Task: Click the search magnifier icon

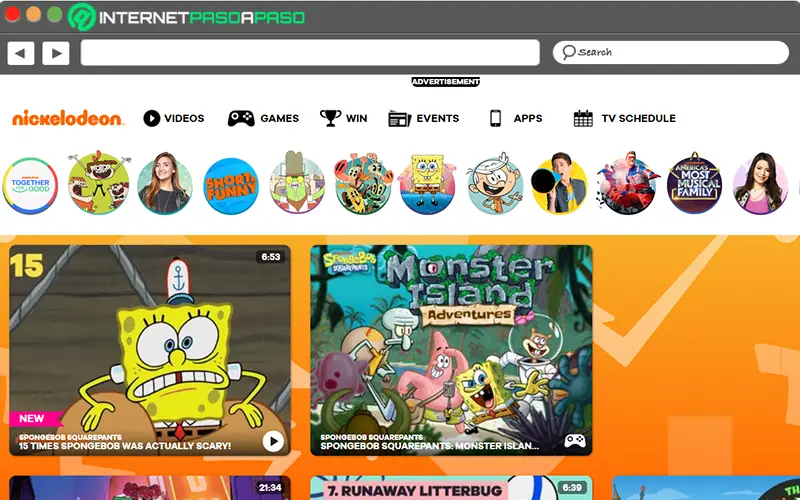Action: [568, 52]
